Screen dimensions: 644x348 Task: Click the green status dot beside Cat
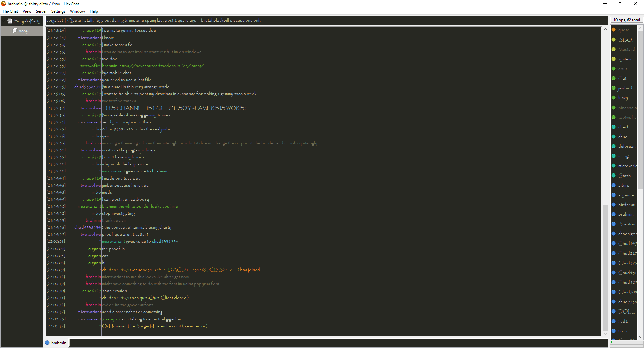[x=614, y=78]
